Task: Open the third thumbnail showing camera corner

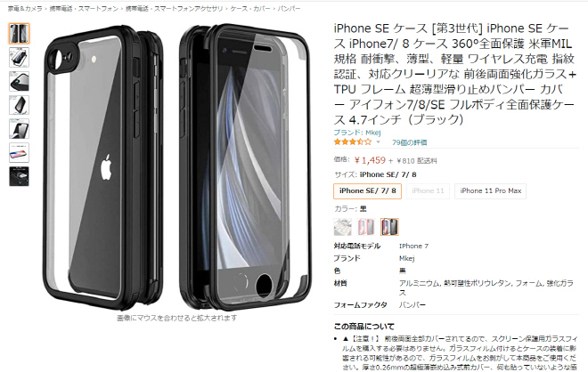Action: [19, 81]
